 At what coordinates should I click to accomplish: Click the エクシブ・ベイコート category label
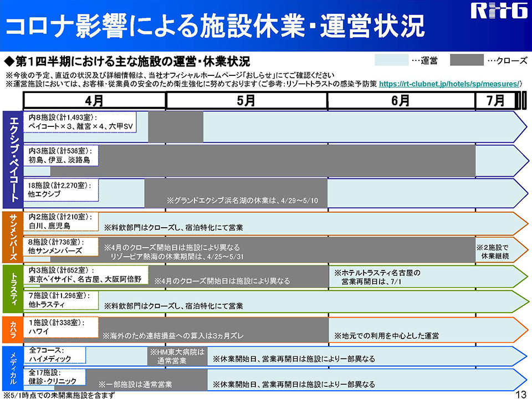point(13,160)
